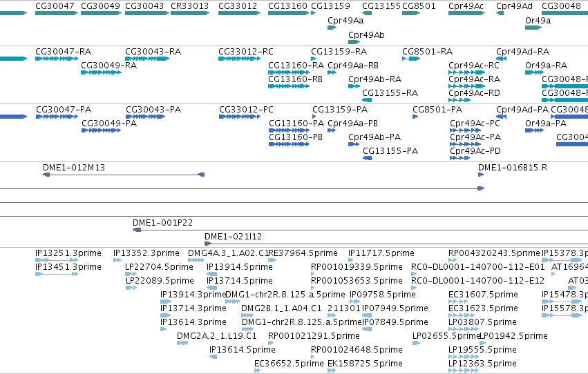Click the CG8501-RA transcript label

pyautogui.click(x=428, y=52)
